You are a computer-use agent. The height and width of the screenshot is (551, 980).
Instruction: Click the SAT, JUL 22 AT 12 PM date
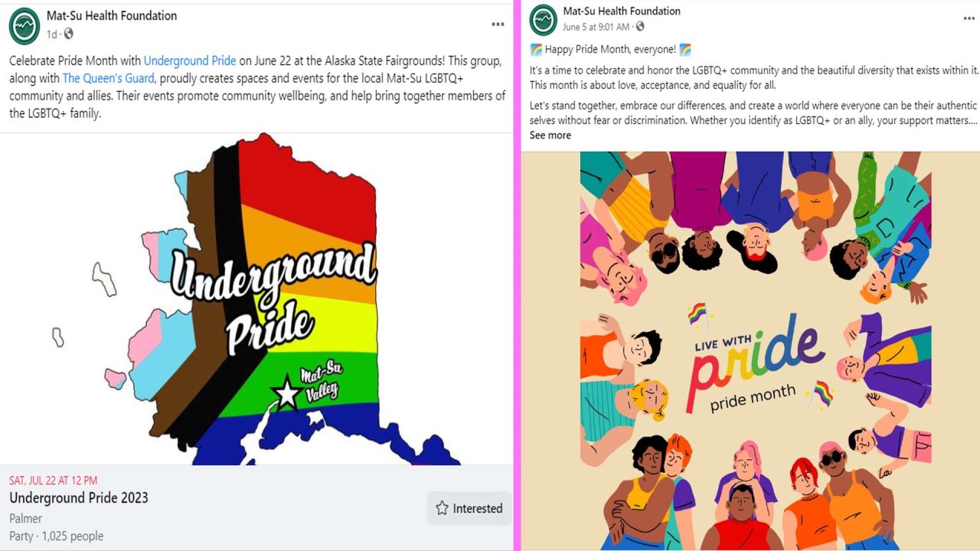[53, 481]
